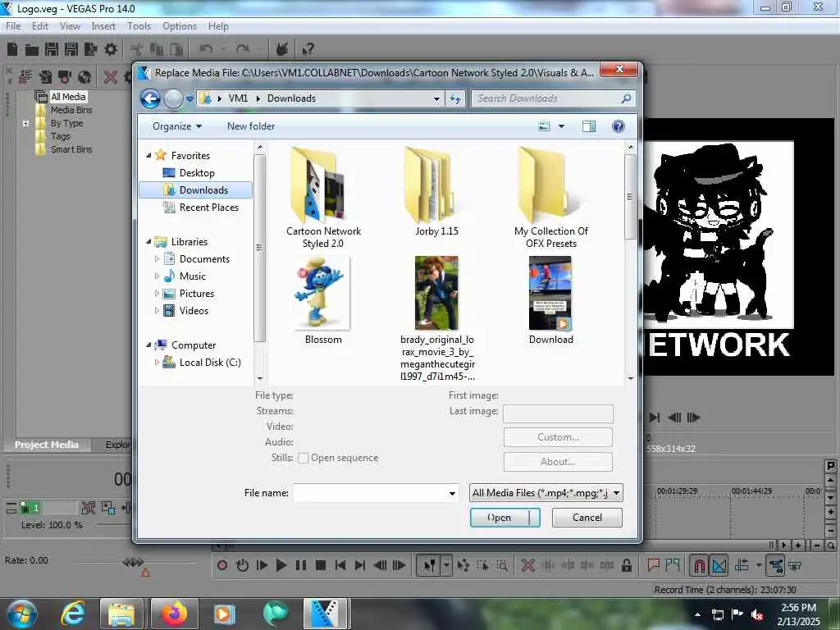Click the dialog Back navigation button
The width and height of the screenshot is (840, 630).
click(x=151, y=98)
